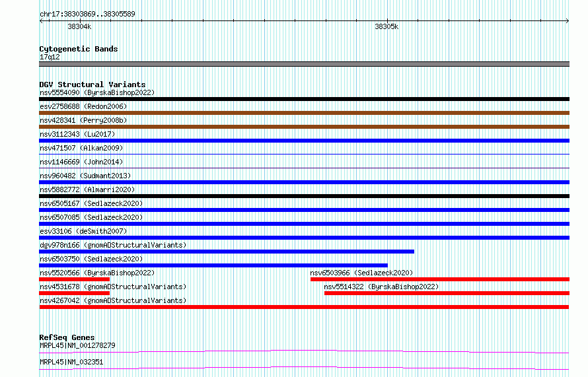Click the nsv4531678 (gnomADStructuralVariants) label
The image size is (588, 377).
click(x=113, y=287)
